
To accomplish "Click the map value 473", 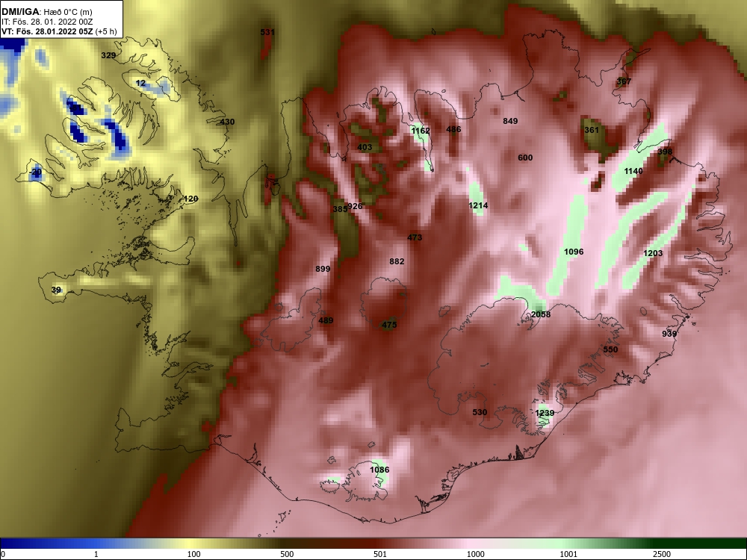I will [x=415, y=237].
